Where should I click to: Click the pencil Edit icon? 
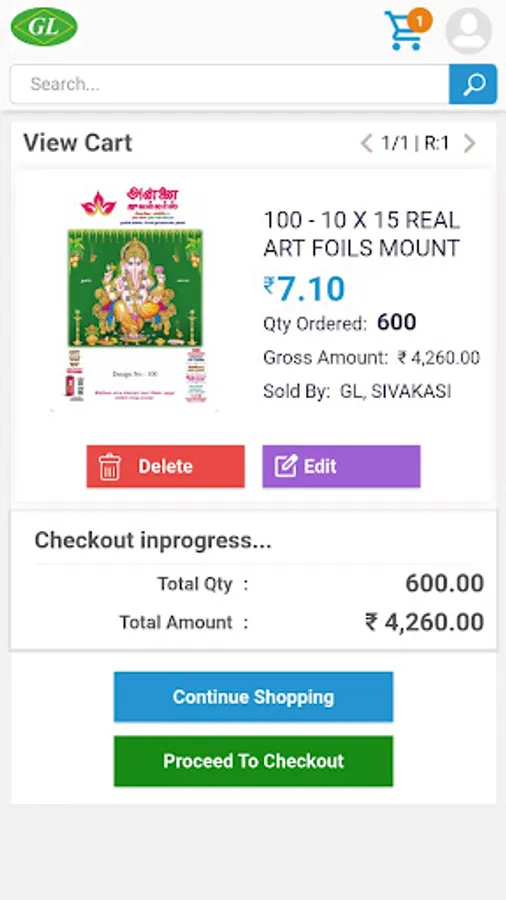pyautogui.click(x=286, y=466)
